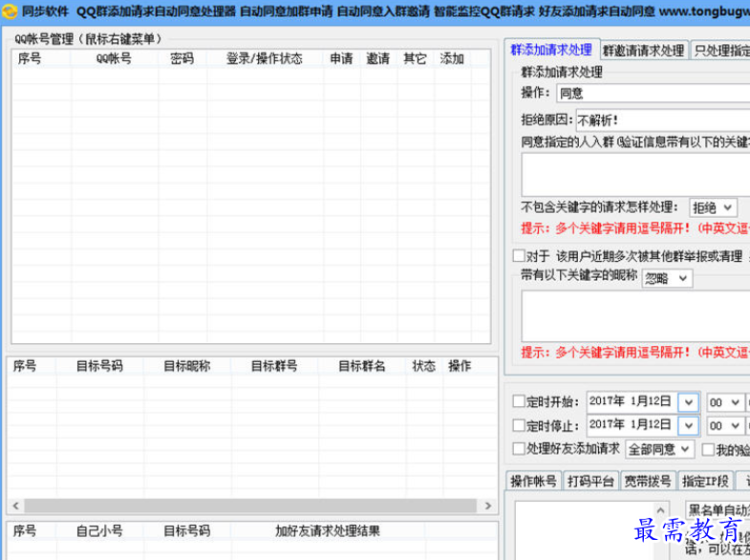Screen dimensions: 750x560
Task: Open the 操作 dropdown showing 同意
Action: click(653, 94)
